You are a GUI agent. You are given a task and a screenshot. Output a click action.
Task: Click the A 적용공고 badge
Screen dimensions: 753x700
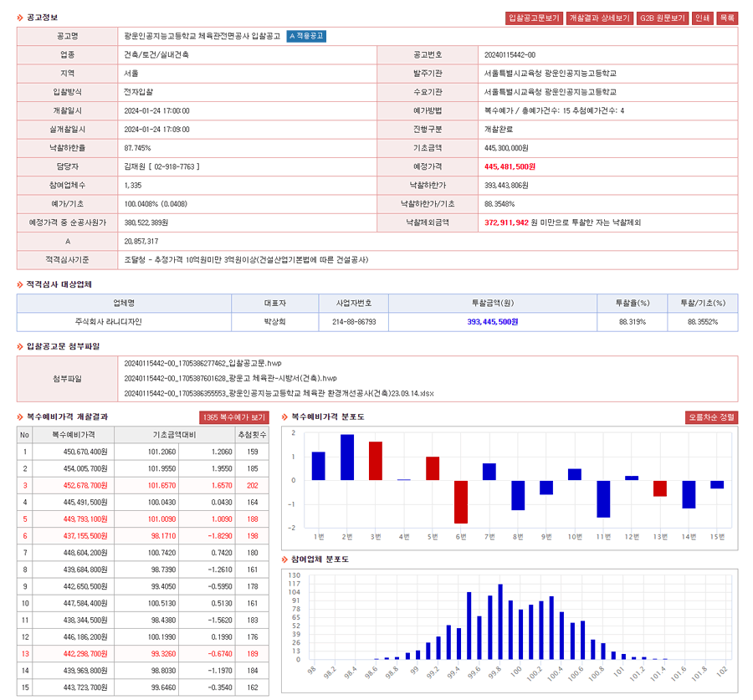pos(306,36)
